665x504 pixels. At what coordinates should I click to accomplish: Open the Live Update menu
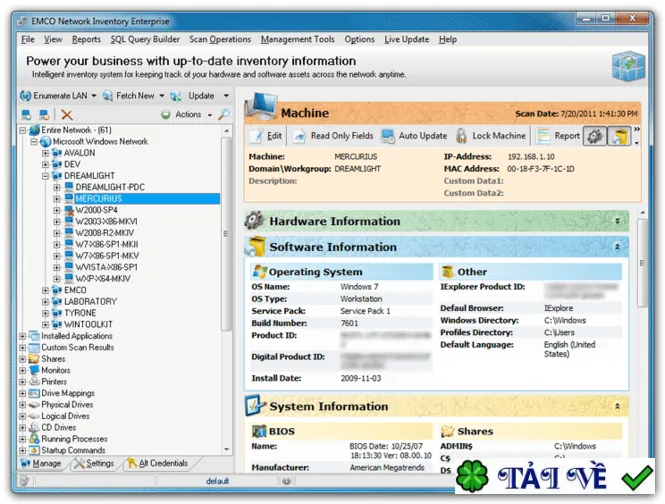407,39
